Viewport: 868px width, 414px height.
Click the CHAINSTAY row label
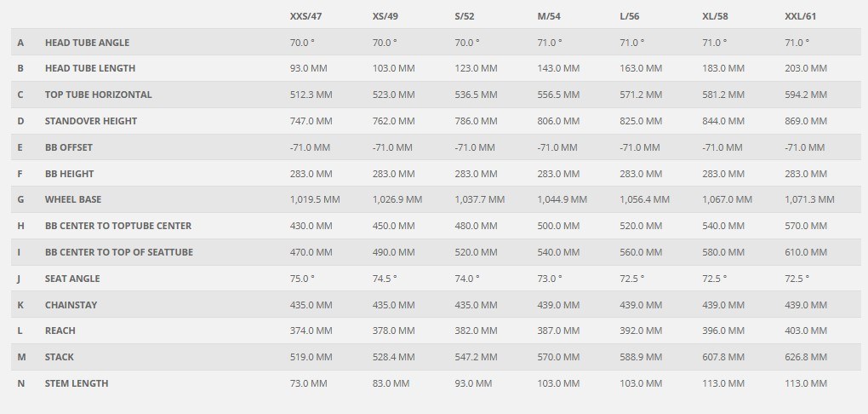click(71, 305)
